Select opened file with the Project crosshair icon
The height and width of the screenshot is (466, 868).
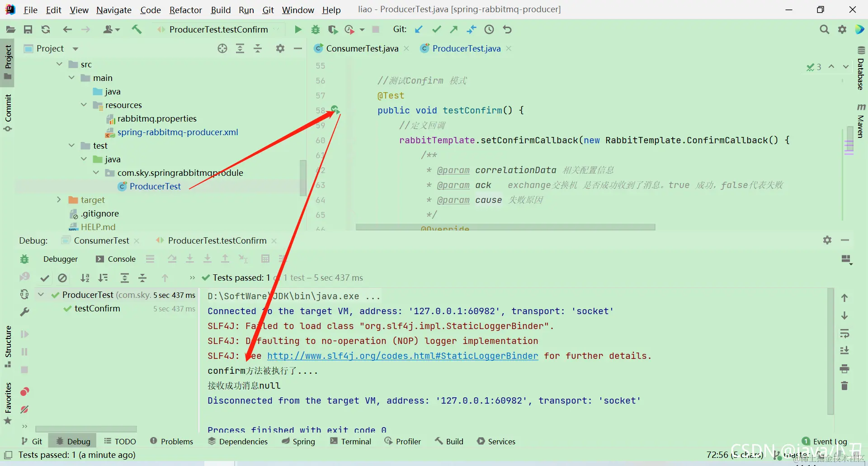pos(222,48)
